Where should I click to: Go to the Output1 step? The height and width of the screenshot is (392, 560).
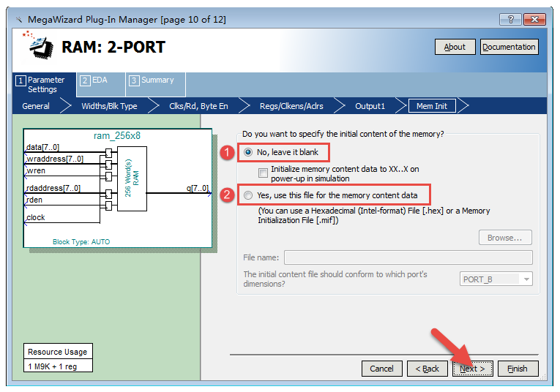click(370, 106)
